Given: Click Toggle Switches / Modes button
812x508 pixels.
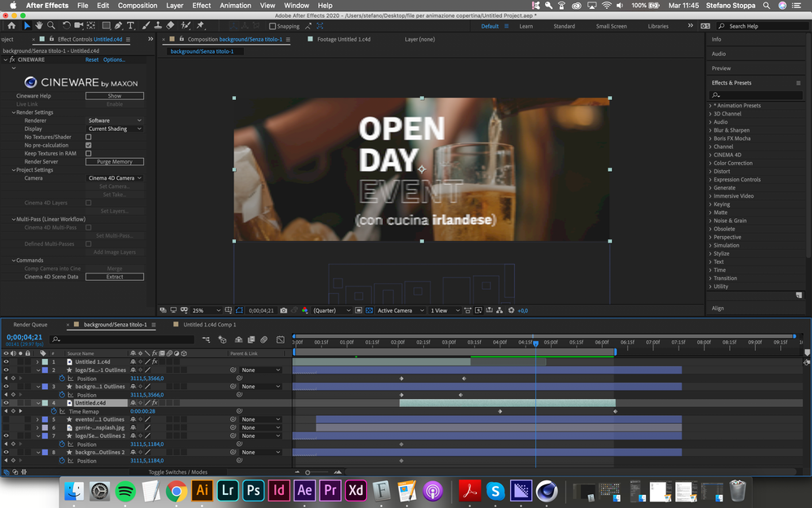Looking at the screenshot, I should point(177,472).
